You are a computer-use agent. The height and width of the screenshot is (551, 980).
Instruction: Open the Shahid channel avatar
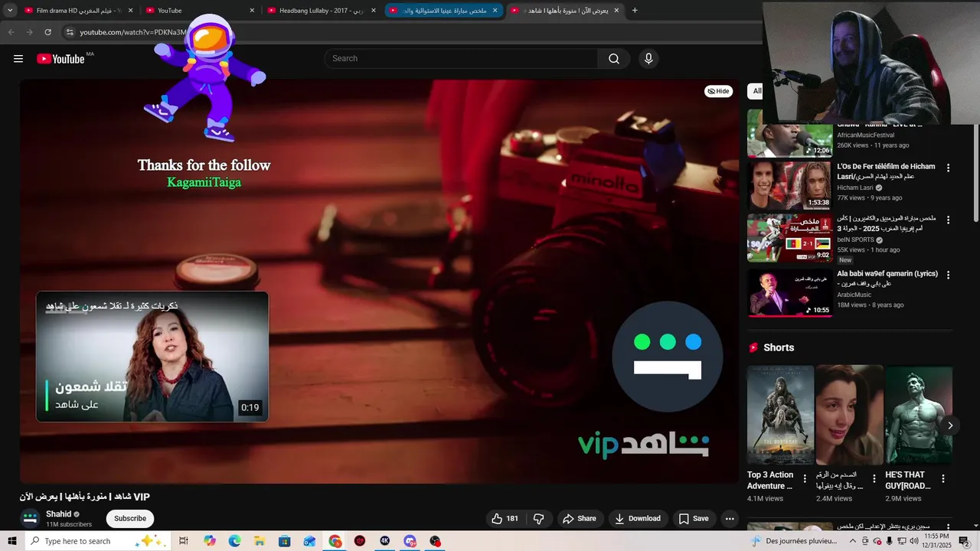pyautogui.click(x=30, y=519)
